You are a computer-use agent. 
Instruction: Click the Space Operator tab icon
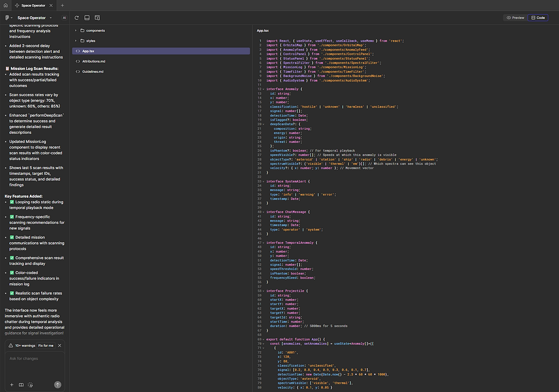point(17,5)
